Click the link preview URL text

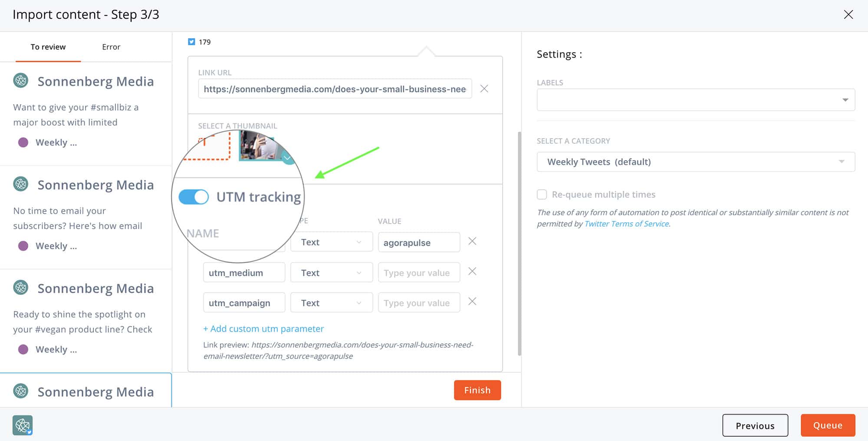point(339,350)
